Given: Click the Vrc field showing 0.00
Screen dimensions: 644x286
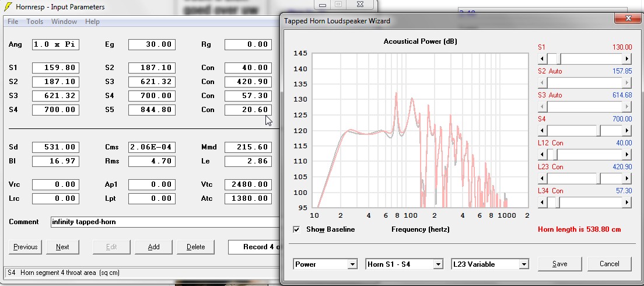Looking at the screenshot, I should click(x=55, y=184).
